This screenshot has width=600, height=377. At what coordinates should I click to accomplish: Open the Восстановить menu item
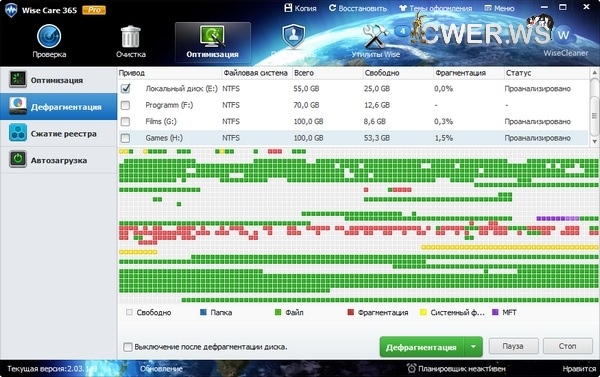click(358, 8)
